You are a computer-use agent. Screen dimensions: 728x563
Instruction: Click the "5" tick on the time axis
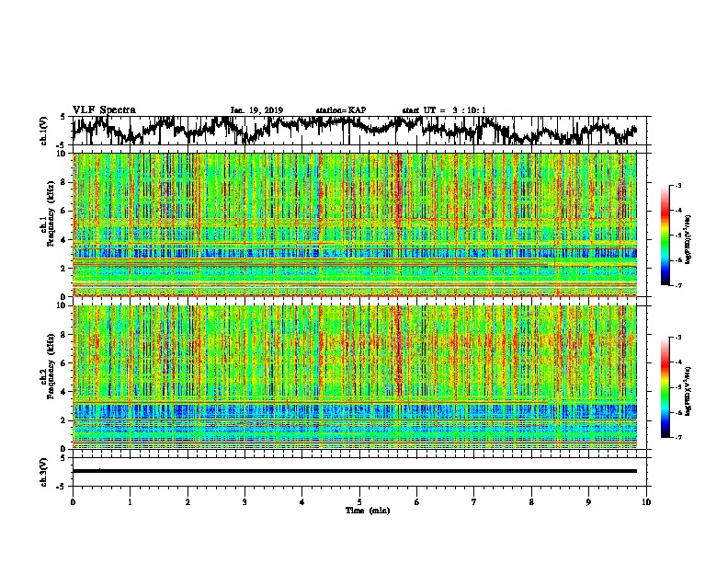pos(359,502)
